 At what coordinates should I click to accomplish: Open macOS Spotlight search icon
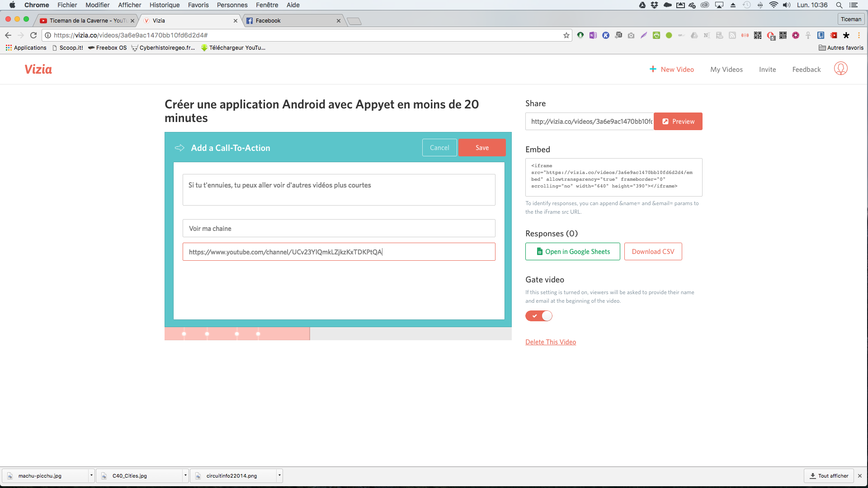click(839, 5)
